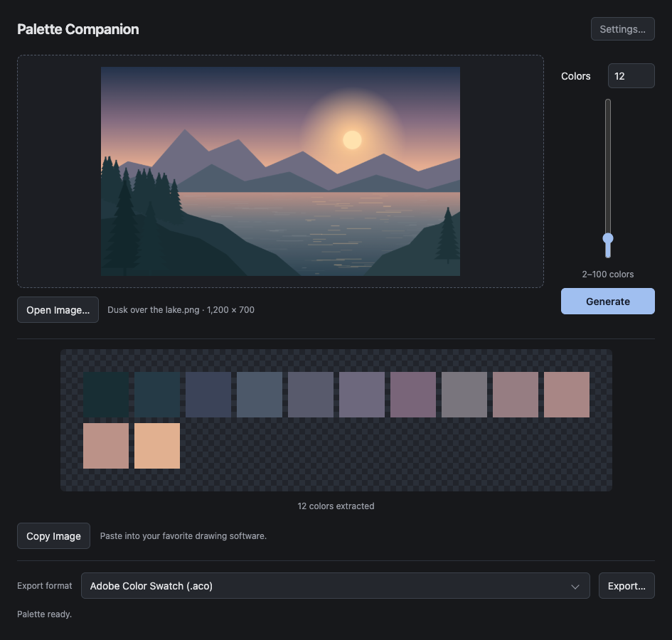Viewport: 672px width, 640px height.
Task: Focus the Colors number field
Action: tap(631, 76)
